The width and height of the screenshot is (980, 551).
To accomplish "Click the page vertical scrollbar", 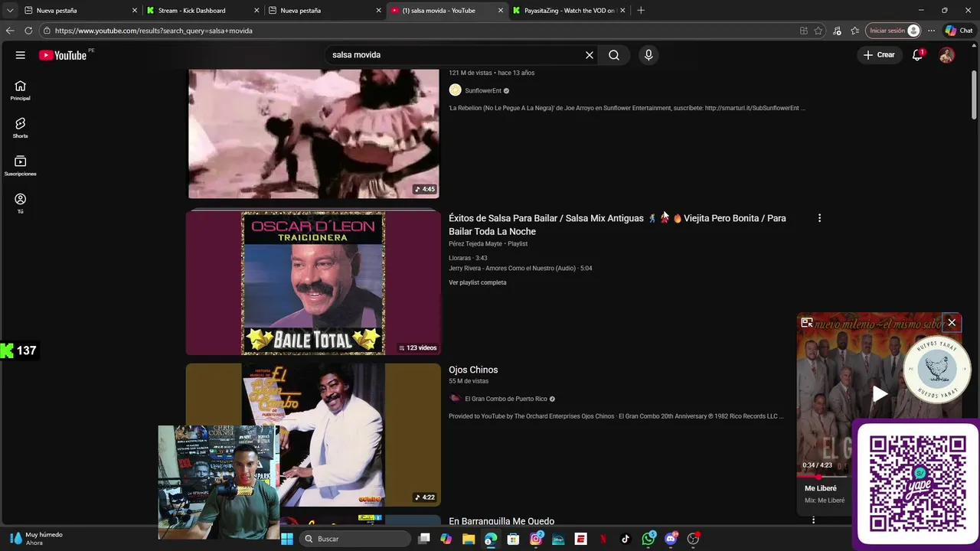I will (974, 96).
